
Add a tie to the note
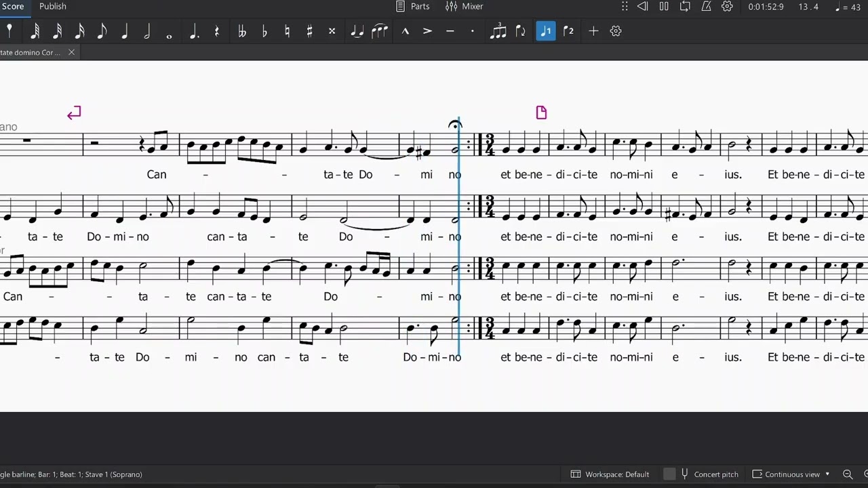coord(357,30)
